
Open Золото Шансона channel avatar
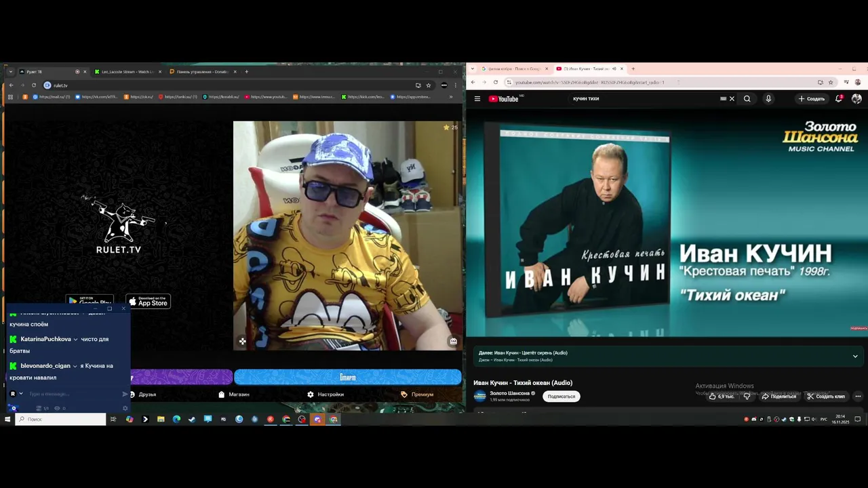coord(480,396)
